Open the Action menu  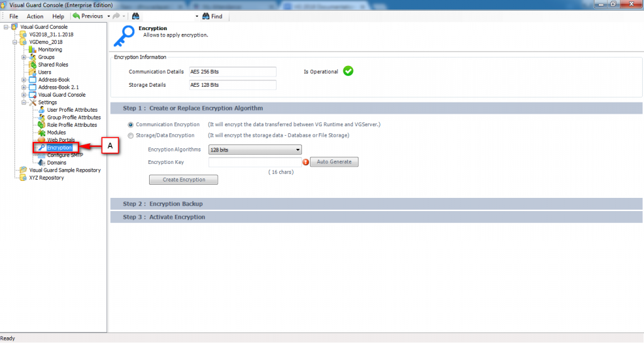click(x=35, y=16)
